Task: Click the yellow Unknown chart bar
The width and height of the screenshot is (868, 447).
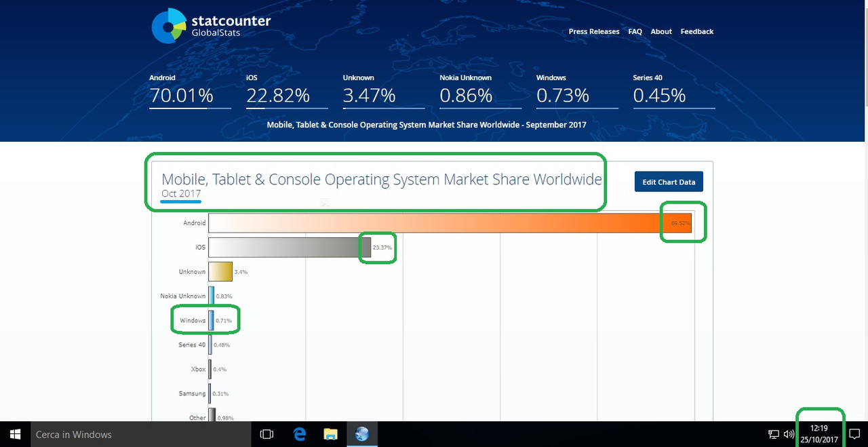Action: tap(220, 271)
